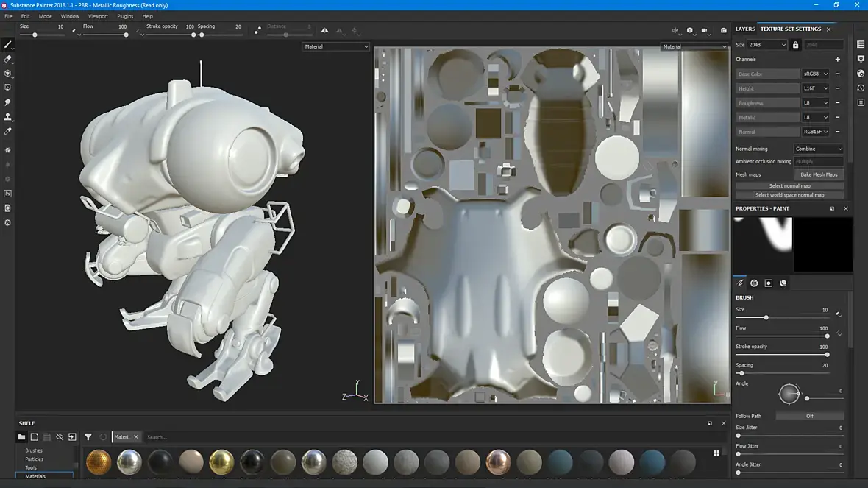Select the Projection tool icon

8,74
